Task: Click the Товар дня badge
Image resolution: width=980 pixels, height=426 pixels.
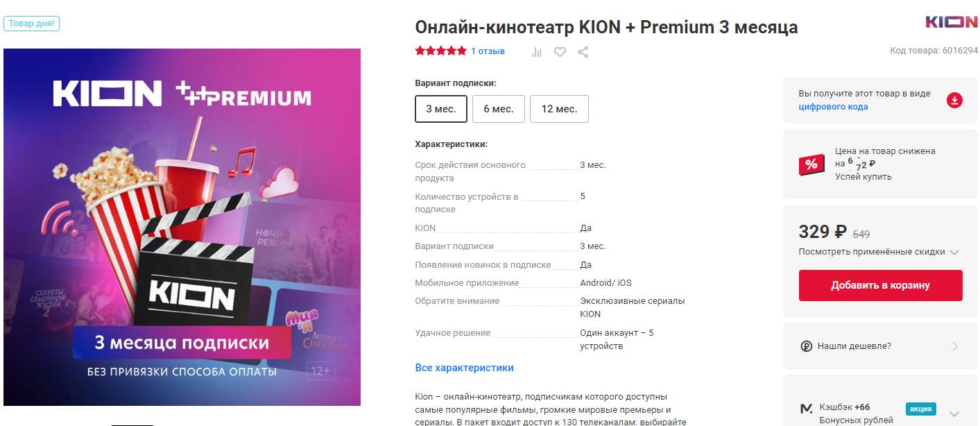Action: (32, 24)
